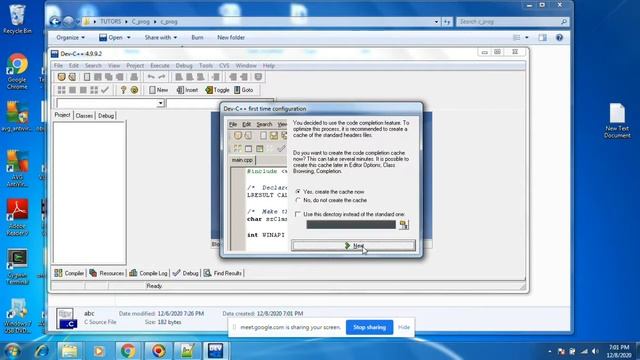640x360 pixels.
Task: Click the New button in the toolbar
Action: click(x=158, y=90)
